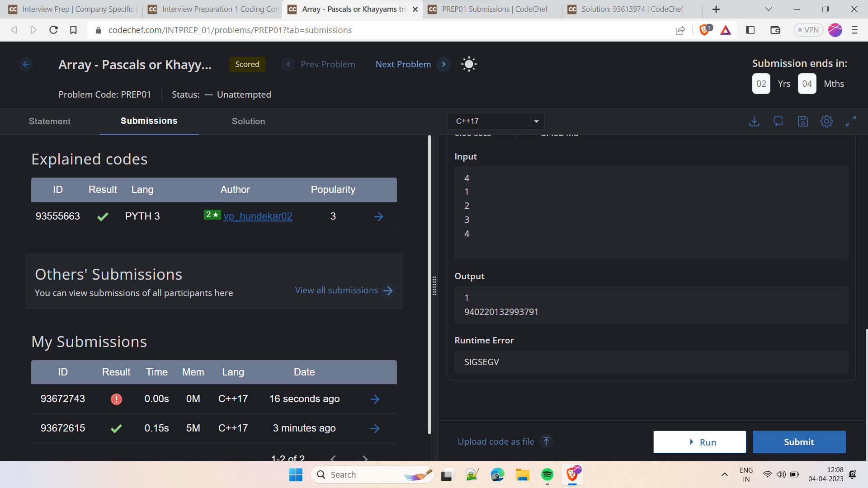This screenshot has width=868, height=488.
Task: Open the C++17 language dropdown
Action: click(x=495, y=121)
